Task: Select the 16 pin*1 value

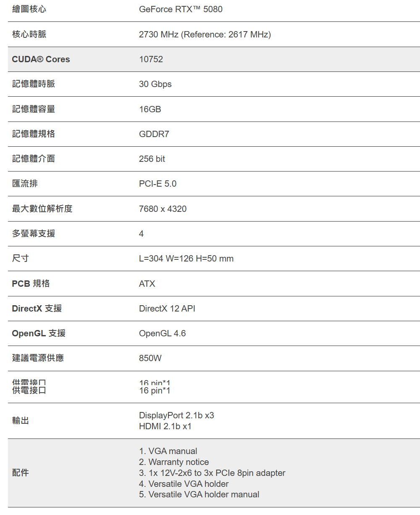Action: [155, 391]
